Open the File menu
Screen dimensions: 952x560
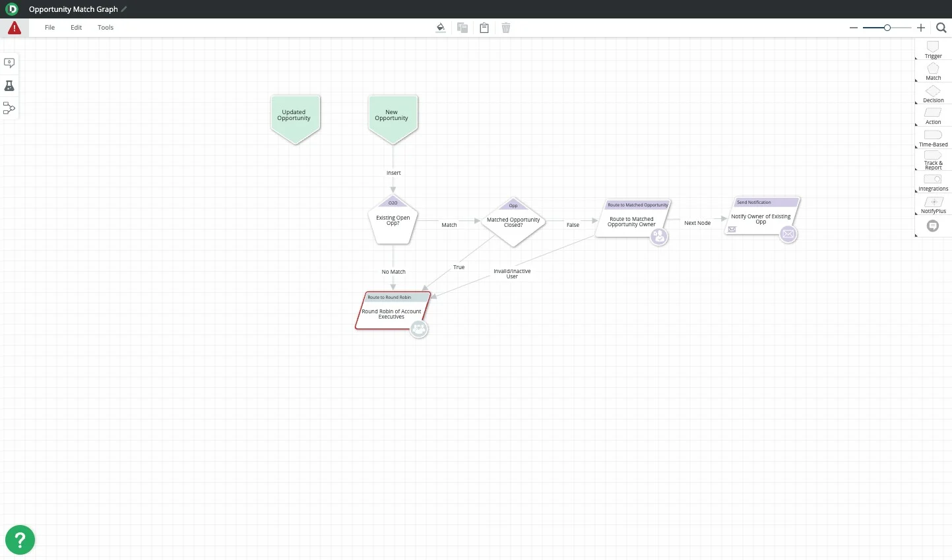(49, 28)
